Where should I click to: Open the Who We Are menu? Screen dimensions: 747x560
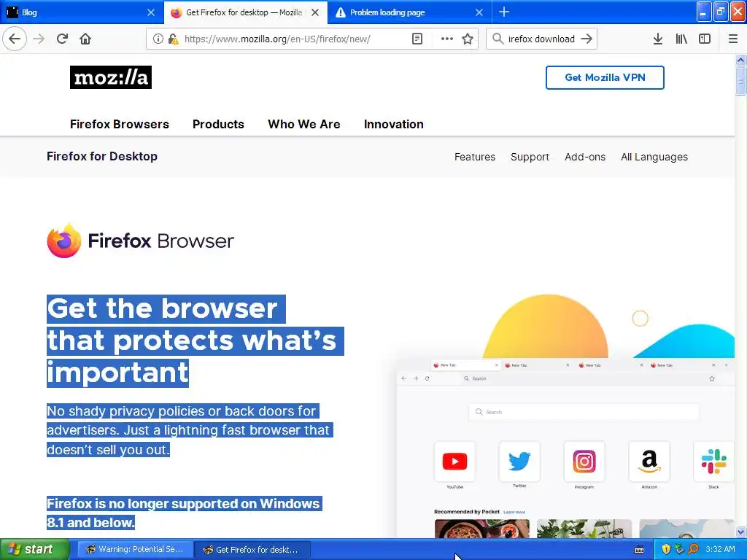[x=304, y=124]
